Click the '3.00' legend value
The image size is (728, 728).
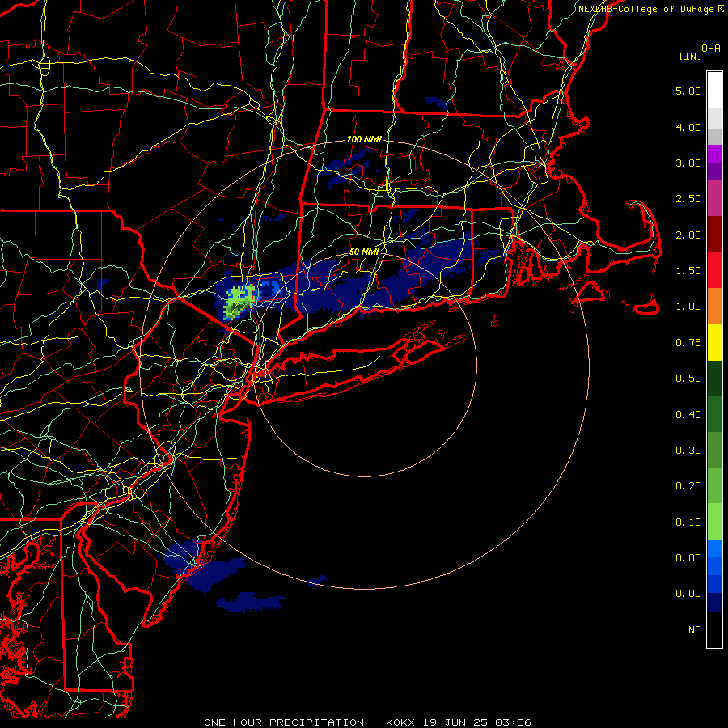[x=688, y=163]
